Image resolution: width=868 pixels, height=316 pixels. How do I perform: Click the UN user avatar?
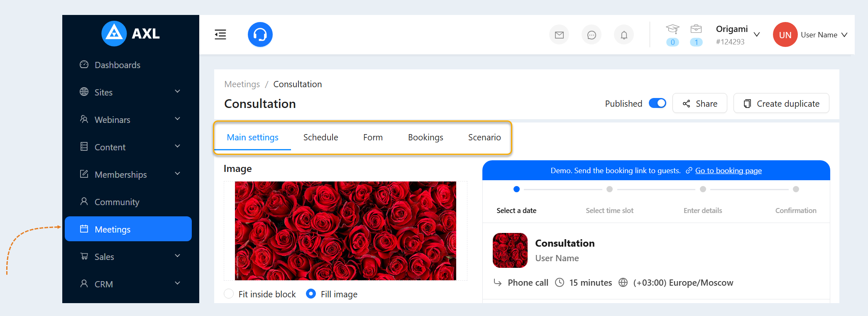785,35
